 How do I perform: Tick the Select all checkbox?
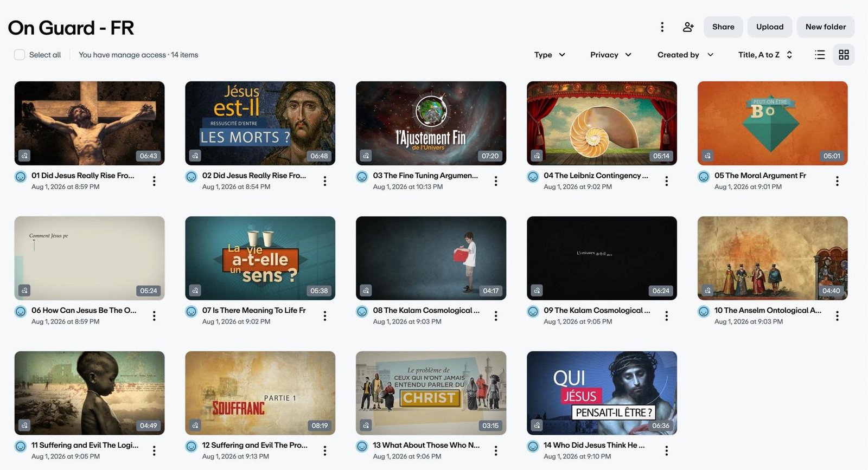point(20,55)
